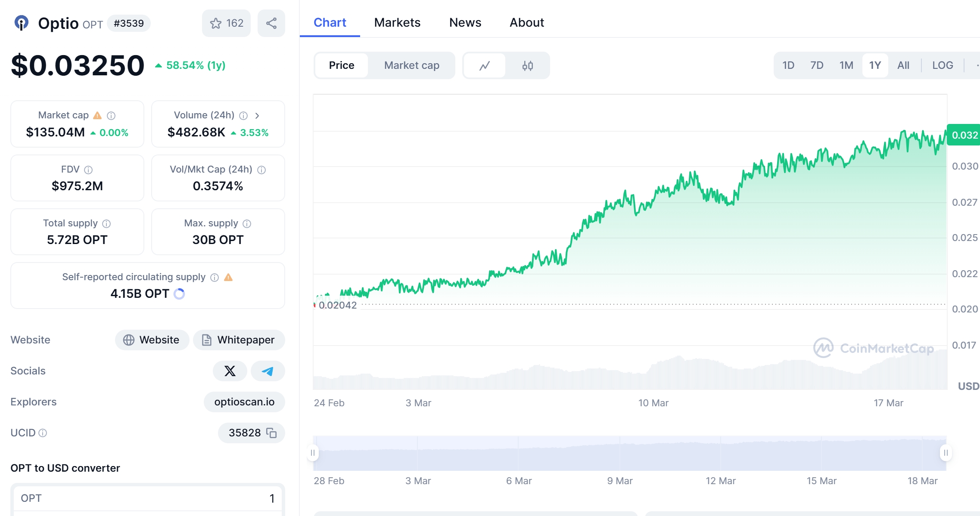Show Total supply info icon

[x=106, y=223]
